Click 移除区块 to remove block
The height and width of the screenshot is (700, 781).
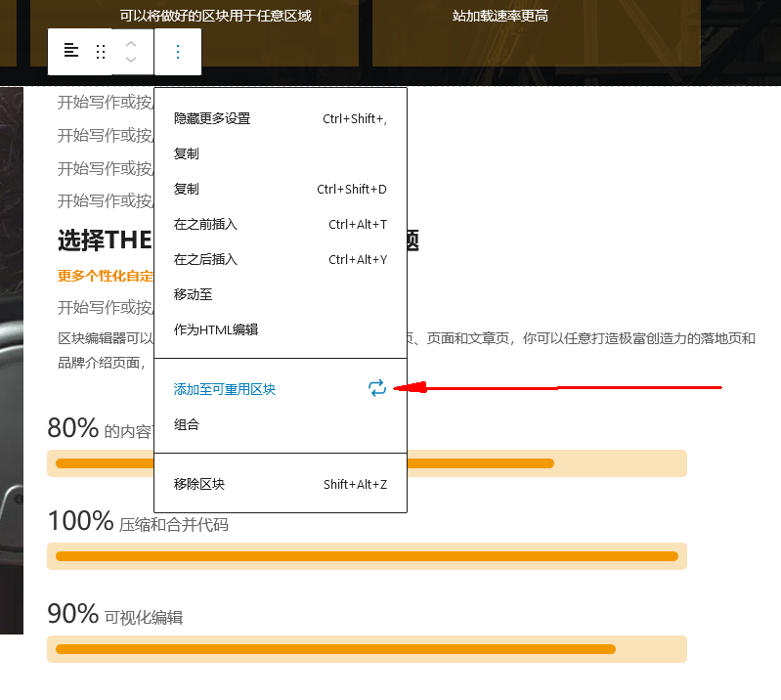(281, 484)
